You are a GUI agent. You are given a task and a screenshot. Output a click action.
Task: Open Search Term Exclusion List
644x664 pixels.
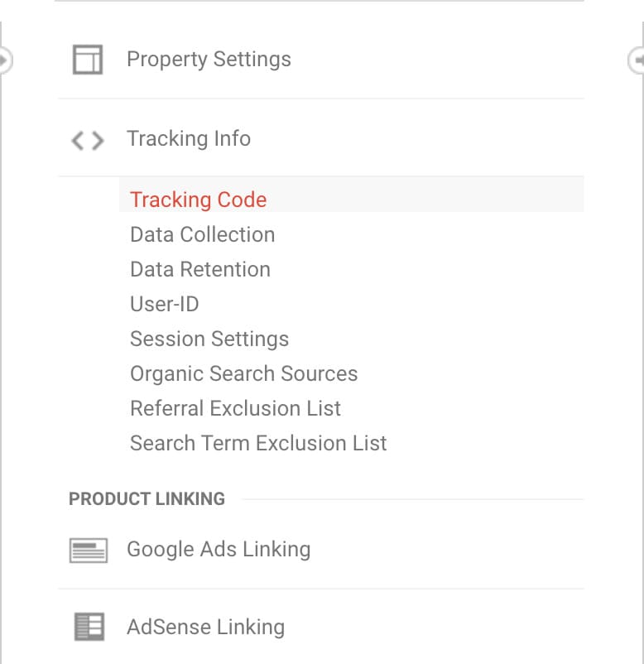258,443
